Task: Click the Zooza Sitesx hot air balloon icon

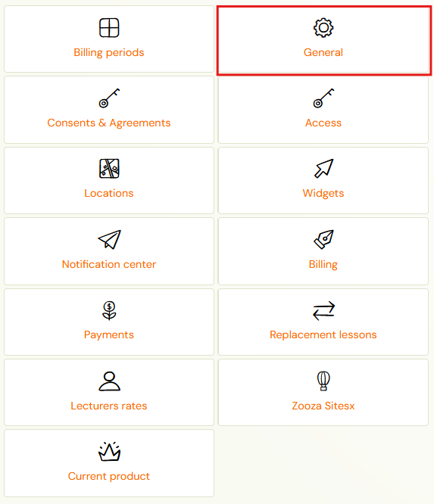Action: pyautogui.click(x=323, y=381)
